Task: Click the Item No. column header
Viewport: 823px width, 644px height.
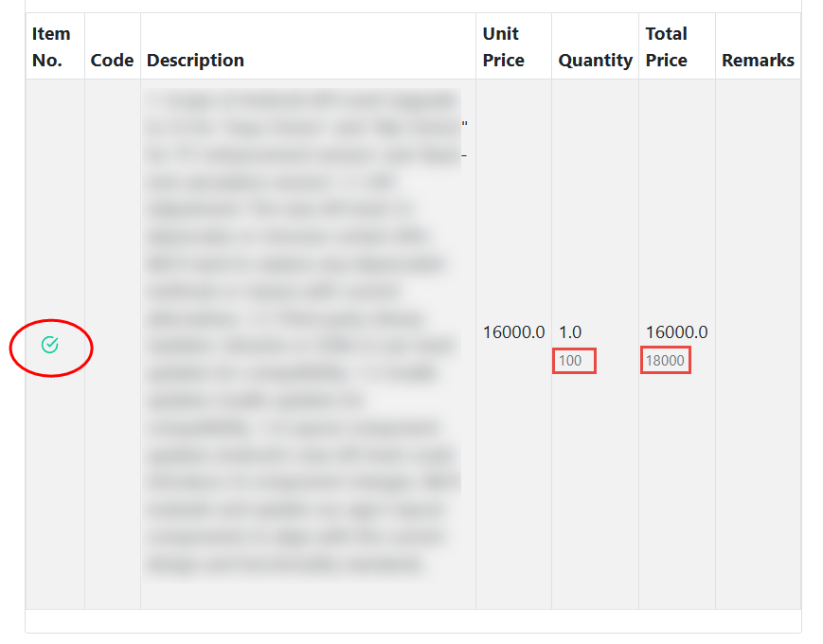Action: pos(51,46)
